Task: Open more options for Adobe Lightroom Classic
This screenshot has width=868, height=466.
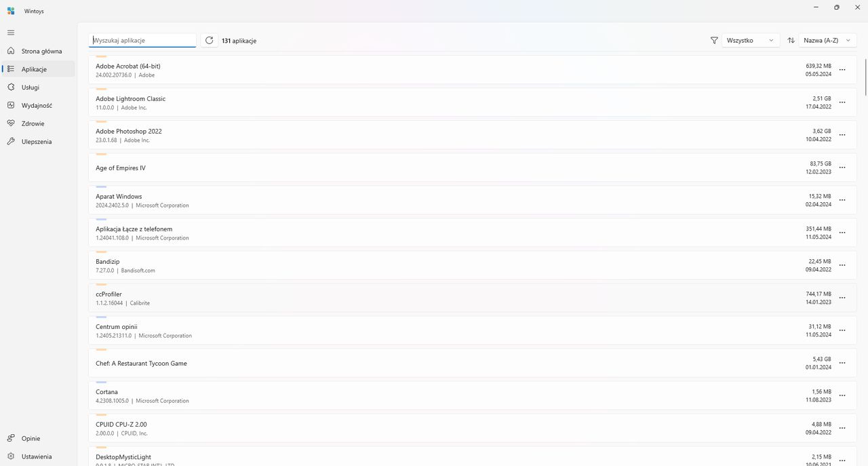Action: (x=842, y=102)
